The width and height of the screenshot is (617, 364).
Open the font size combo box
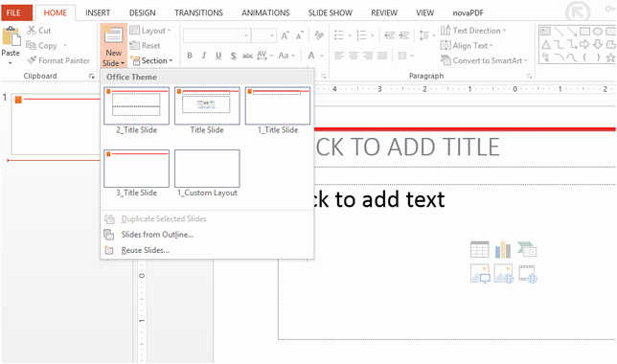point(263,35)
